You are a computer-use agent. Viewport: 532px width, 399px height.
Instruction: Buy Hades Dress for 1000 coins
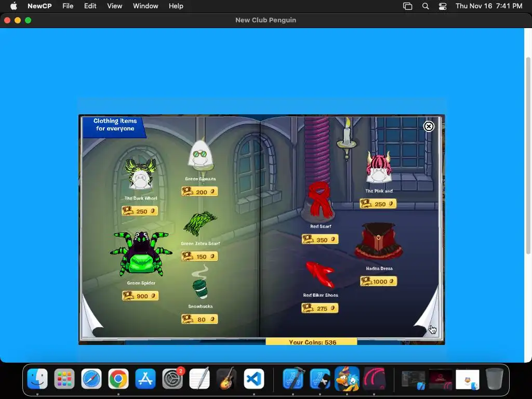[x=378, y=281]
